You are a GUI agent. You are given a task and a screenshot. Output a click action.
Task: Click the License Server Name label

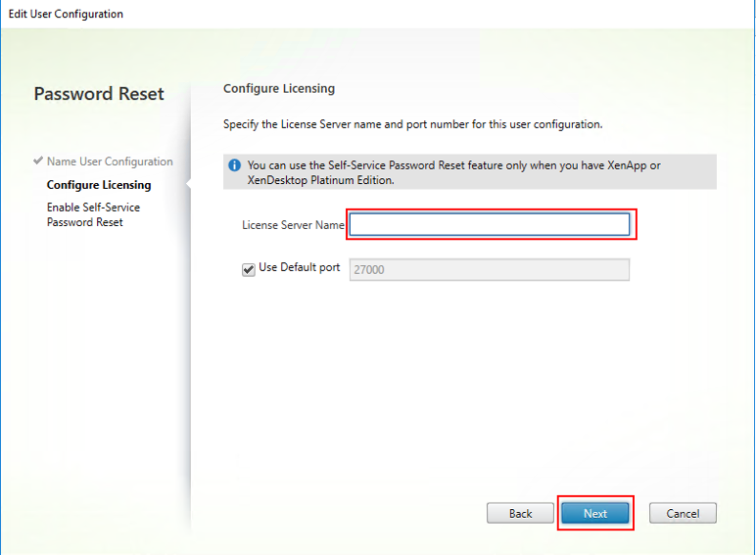click(x=293, y=225)
